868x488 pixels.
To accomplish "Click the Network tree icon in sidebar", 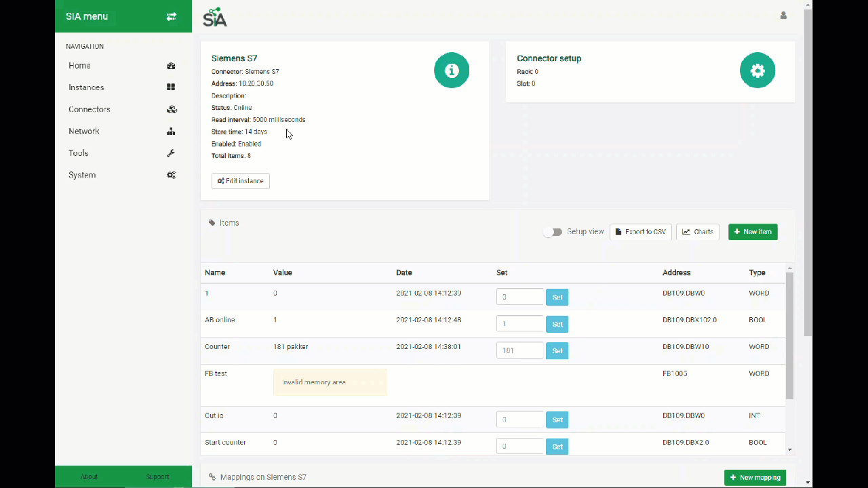I will 171,131.
